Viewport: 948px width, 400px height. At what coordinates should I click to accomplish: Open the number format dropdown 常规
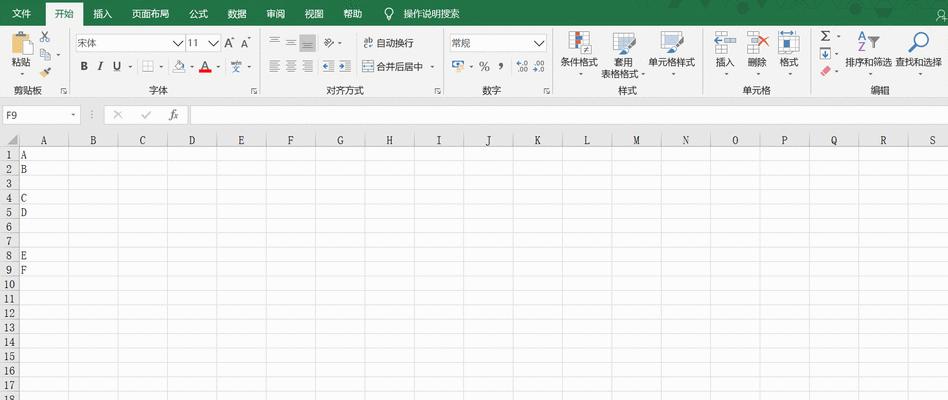[539, 44]
